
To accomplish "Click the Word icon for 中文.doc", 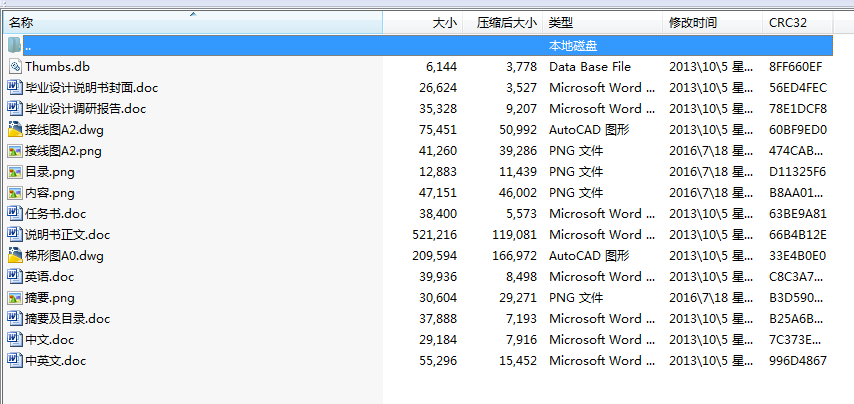I will coord(15,340).
